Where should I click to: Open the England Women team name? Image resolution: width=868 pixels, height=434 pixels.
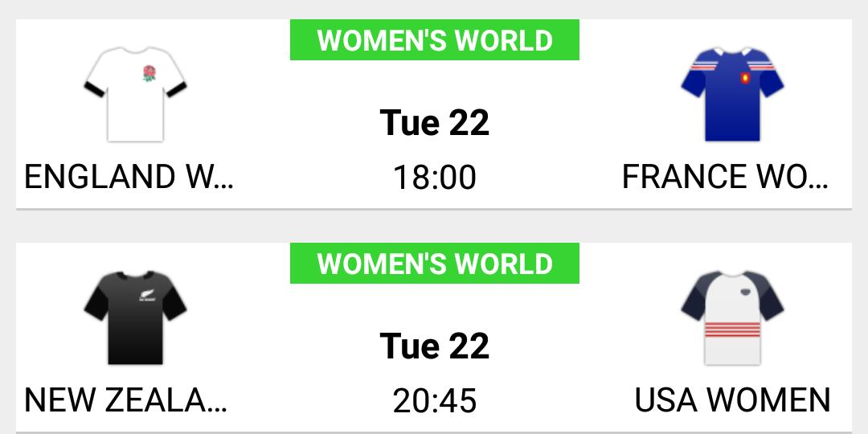pos(129,176)
